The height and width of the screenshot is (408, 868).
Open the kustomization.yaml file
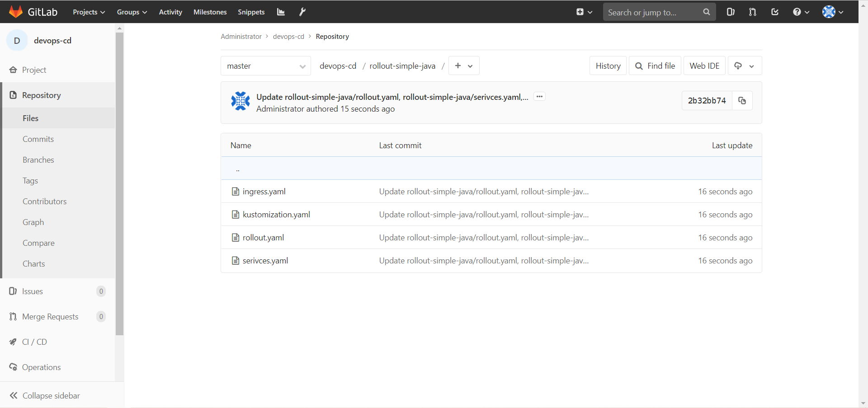[276, 215]
